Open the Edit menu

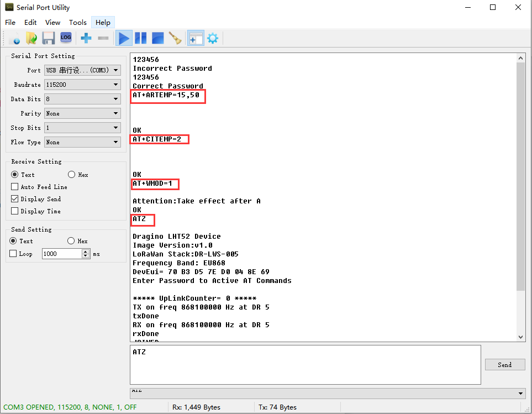click(x=30, y=23)
